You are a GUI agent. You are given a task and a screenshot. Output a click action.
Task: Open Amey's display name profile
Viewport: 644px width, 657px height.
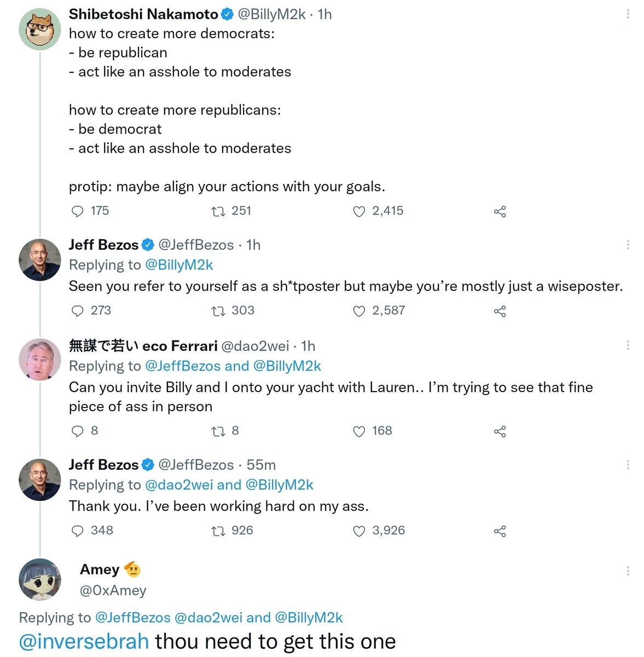(100, 569)
